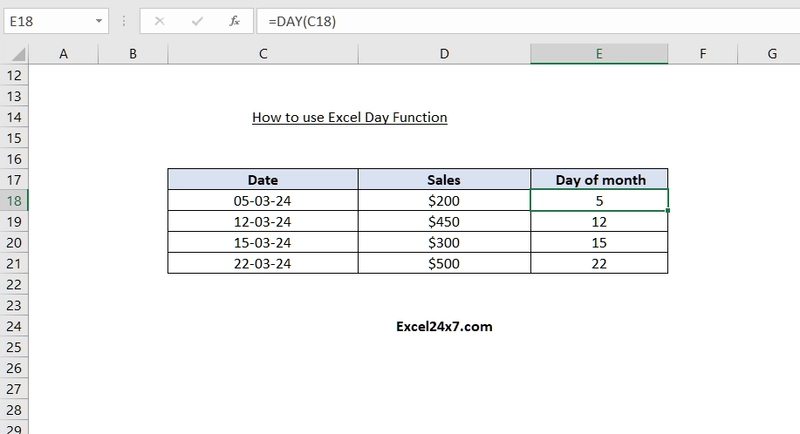Click the Cancel (X) formula bar icon
The height and width of the screenshot is (434, 800).
coord(159,21)
